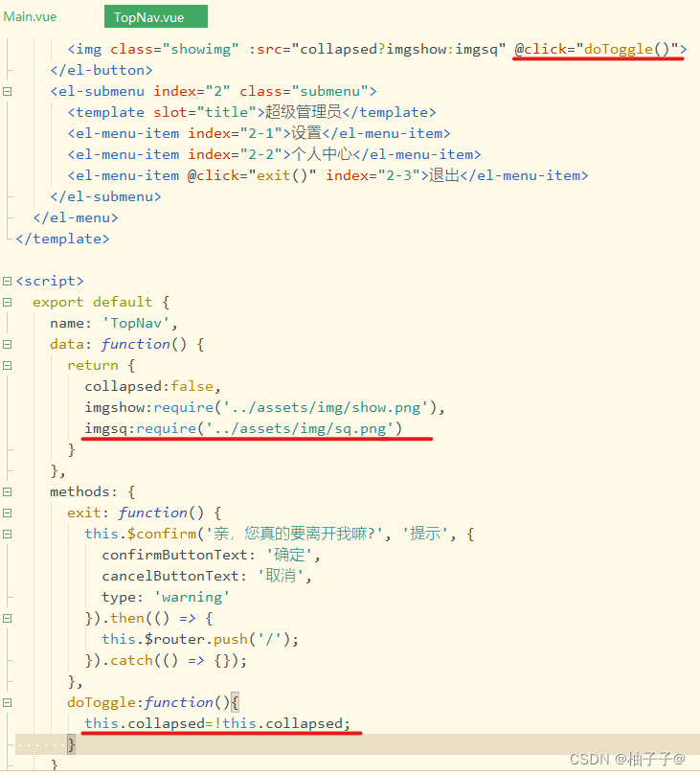Click the 超级管理员 template title line

pyautogui.click(x=252, y=112)
